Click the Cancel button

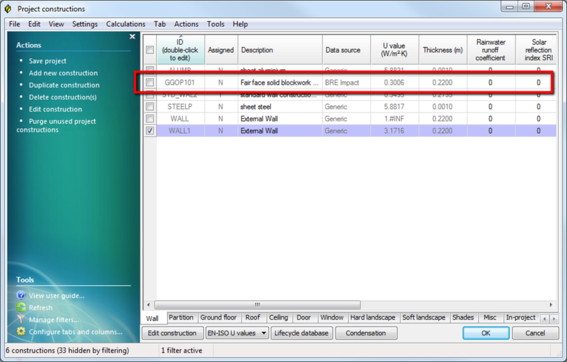pos(535,333)
